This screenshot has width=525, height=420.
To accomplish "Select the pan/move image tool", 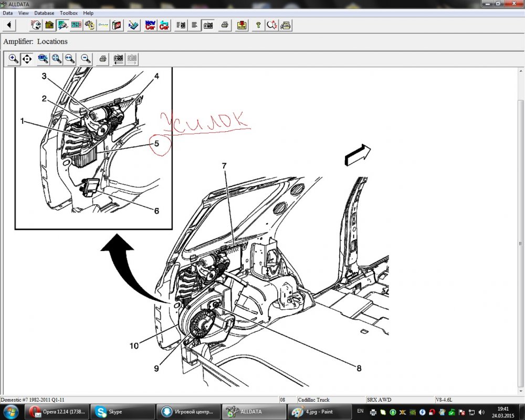I will [27, 59].
